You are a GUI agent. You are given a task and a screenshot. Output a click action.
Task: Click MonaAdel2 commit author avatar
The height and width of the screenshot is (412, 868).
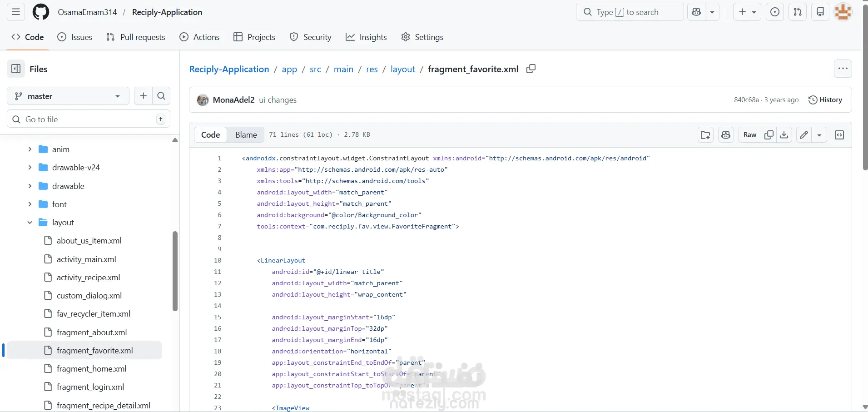[x=203, y=100]
